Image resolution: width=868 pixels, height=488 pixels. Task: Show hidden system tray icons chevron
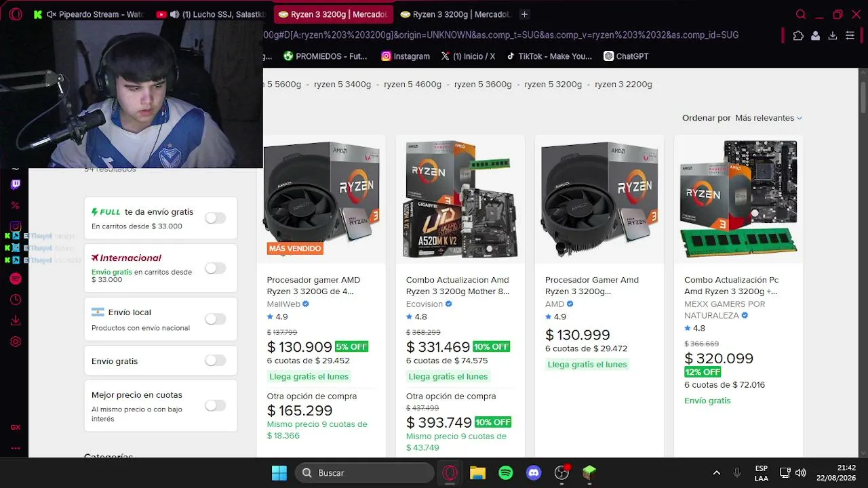pyautogui.click(x=716, y=473)
